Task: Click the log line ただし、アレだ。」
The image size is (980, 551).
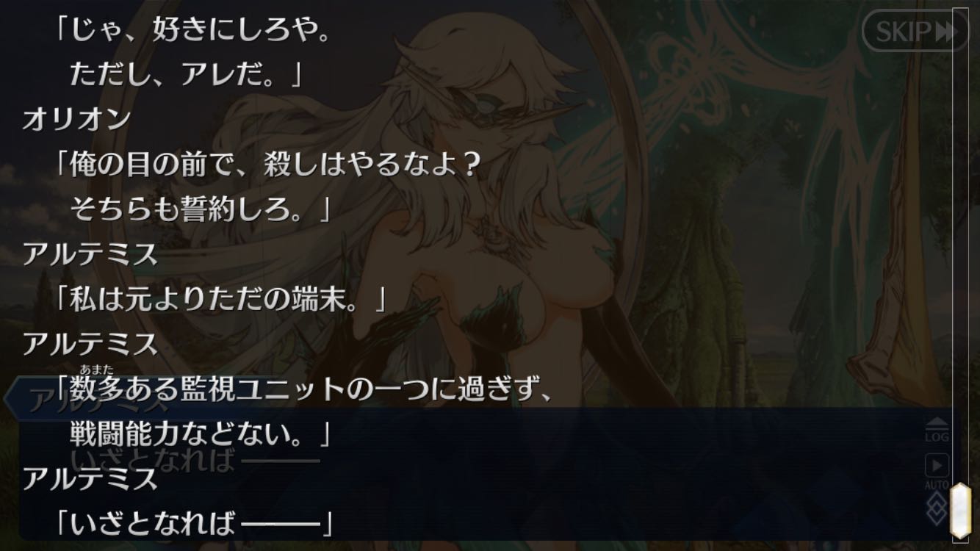Action: pyautogui.click(x=186, y=75)
